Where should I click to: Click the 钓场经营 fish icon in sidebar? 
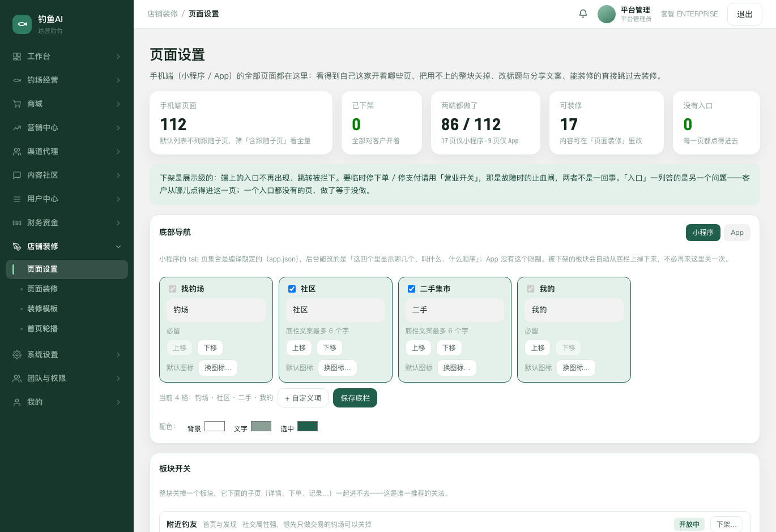17,80
